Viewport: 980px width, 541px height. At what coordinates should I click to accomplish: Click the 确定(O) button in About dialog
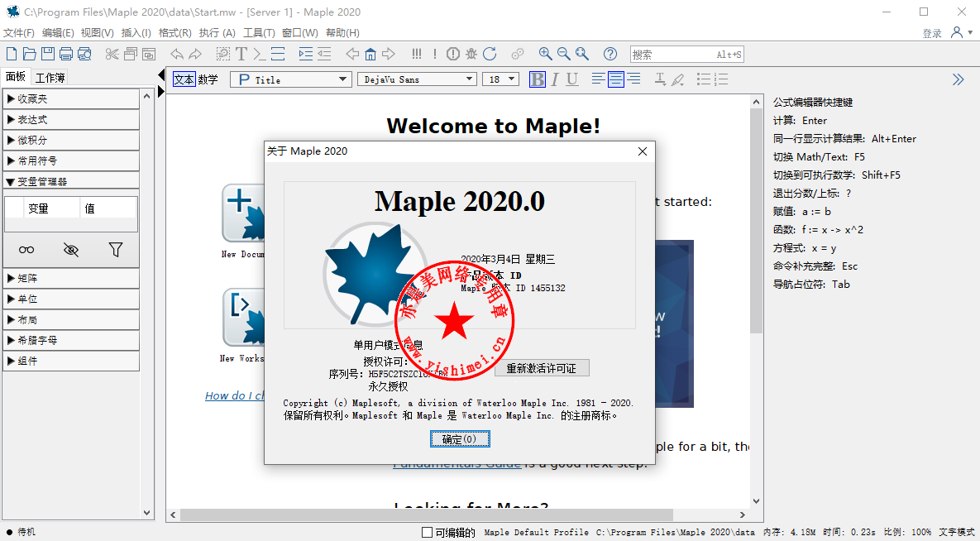pos(459,439)
